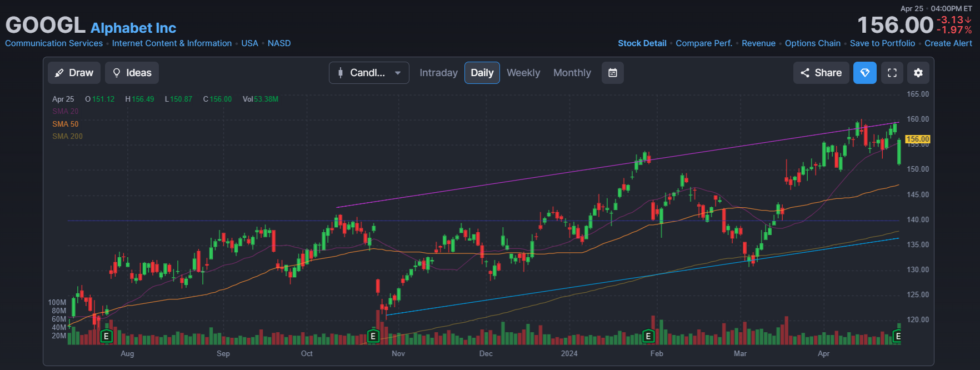This screenshot has height=370, width=980.
Task: Select the Daily timeframe tab
Action: point(482,73)
